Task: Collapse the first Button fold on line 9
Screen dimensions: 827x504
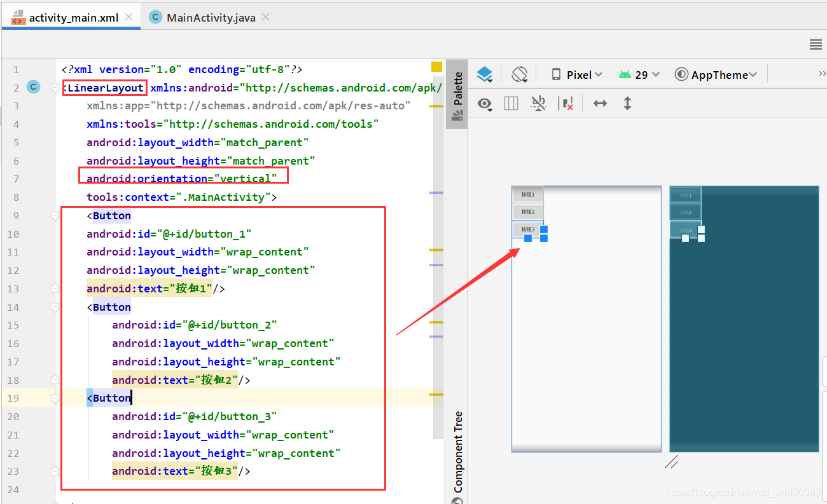Action: tap(55, 216)
